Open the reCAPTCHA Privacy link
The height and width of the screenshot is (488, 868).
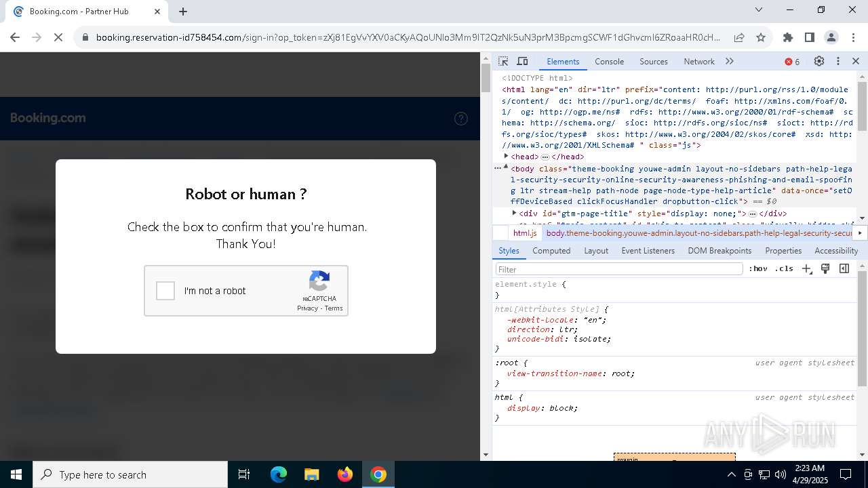coord(307,308)
